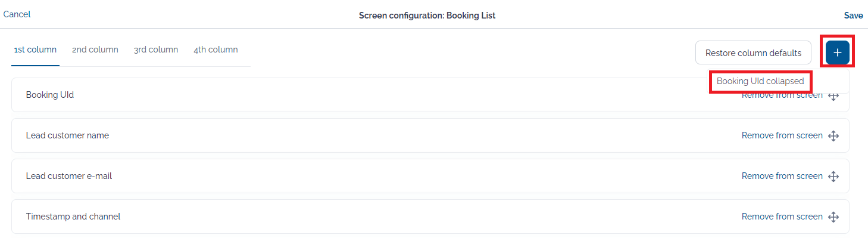The image size is (868, 238).
Task: Select the Lead customer e-mail field row
Action: [x=430, y=176]
